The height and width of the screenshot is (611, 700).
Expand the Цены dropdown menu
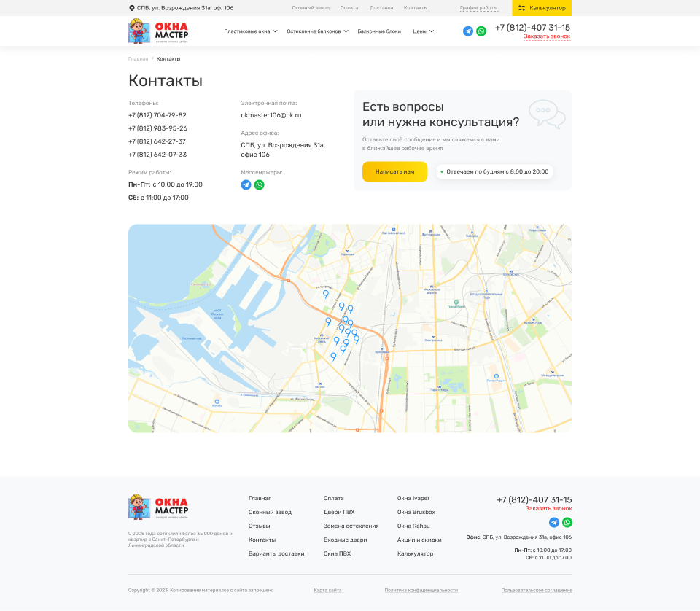(x=423, y=31)
